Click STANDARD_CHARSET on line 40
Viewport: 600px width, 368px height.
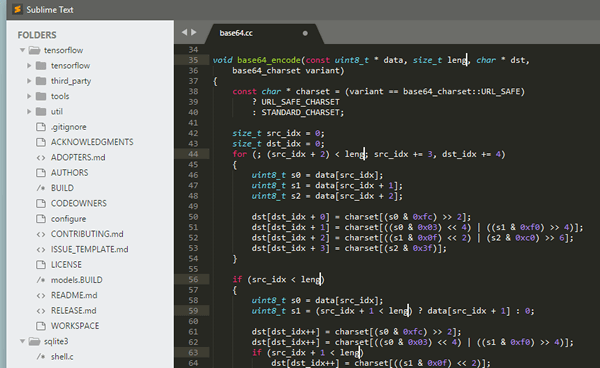point(300,112)
